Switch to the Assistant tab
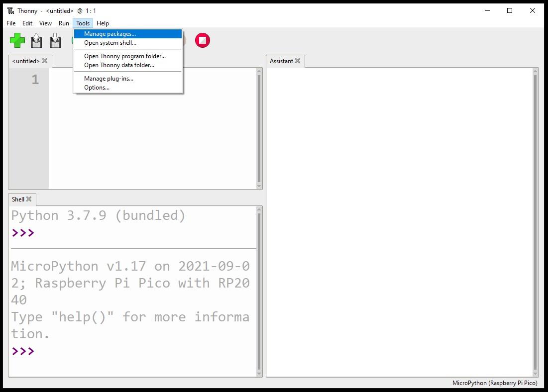This screenshot has height=392, width=548. tap(281, 61)
